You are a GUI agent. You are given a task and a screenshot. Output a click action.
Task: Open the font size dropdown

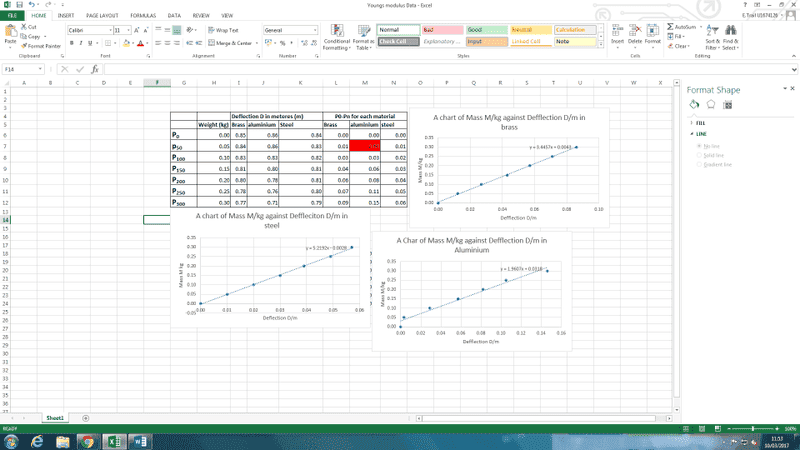(128, 30)
